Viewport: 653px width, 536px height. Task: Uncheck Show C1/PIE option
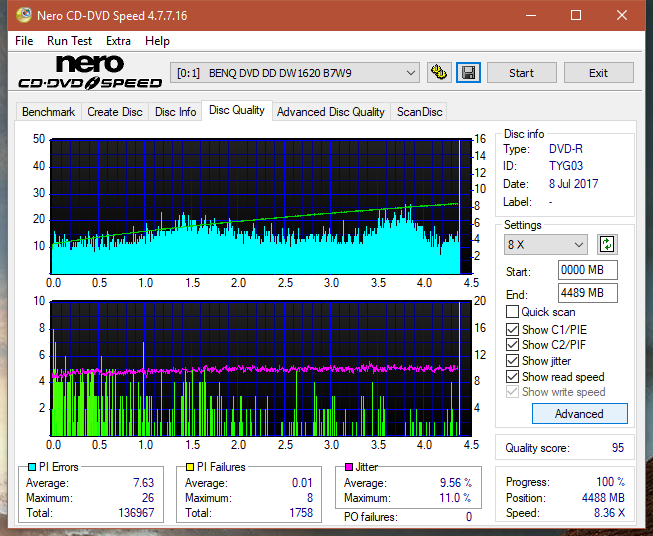[512, 329]
